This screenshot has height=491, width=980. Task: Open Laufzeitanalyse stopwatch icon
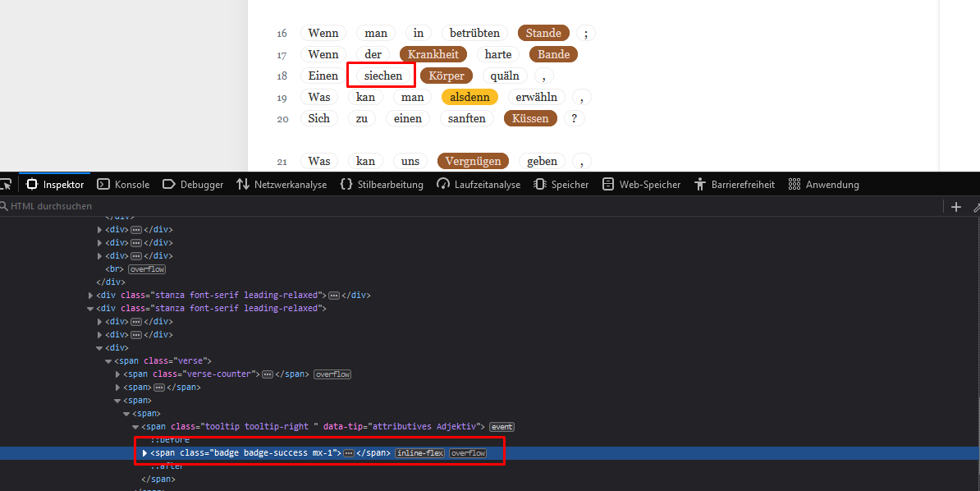point(444,184)
